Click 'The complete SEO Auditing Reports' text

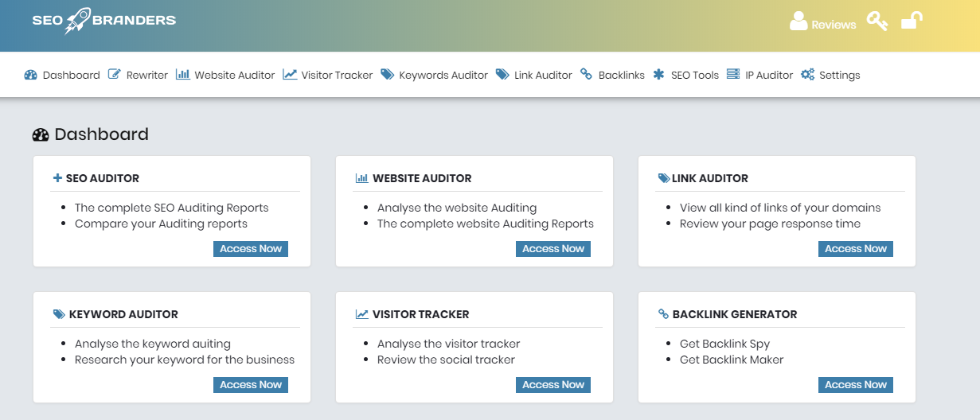pos(172,208)
